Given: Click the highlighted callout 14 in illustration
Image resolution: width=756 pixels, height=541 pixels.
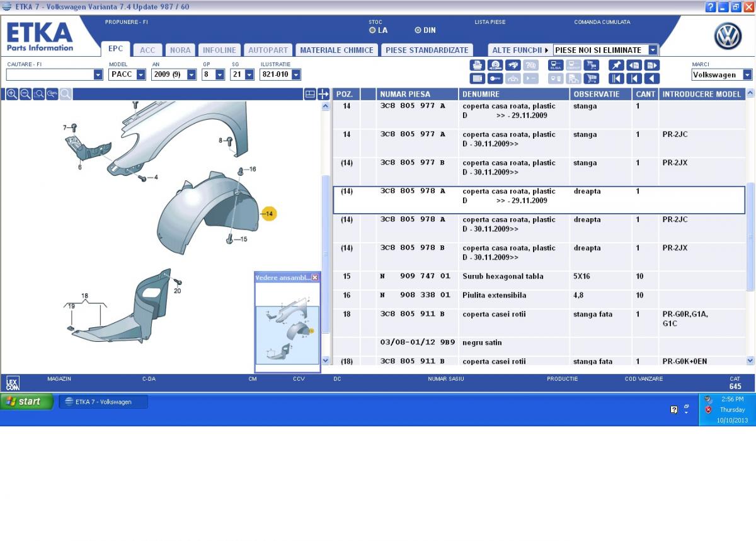Looking at the screenshot, I should [x=269, y=214].
